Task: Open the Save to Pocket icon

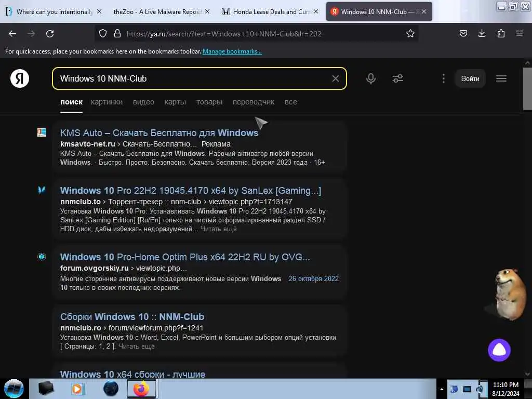Action: [x=463, y=33]
